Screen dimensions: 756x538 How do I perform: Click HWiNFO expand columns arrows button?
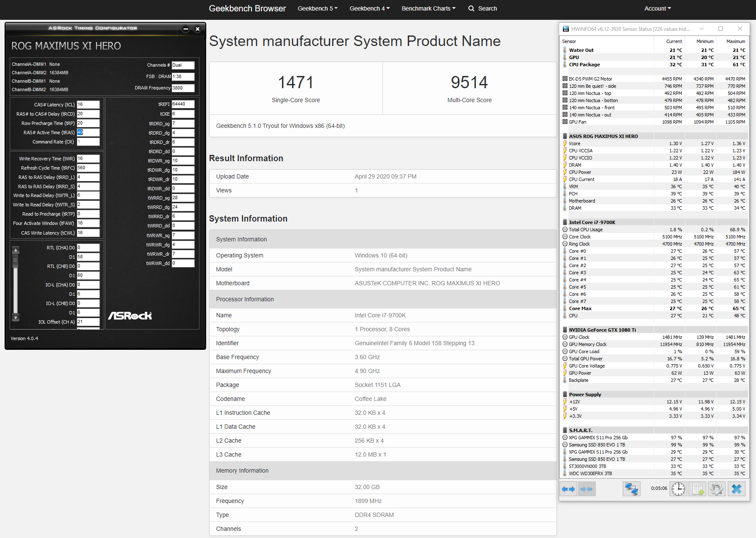[568, 489]
